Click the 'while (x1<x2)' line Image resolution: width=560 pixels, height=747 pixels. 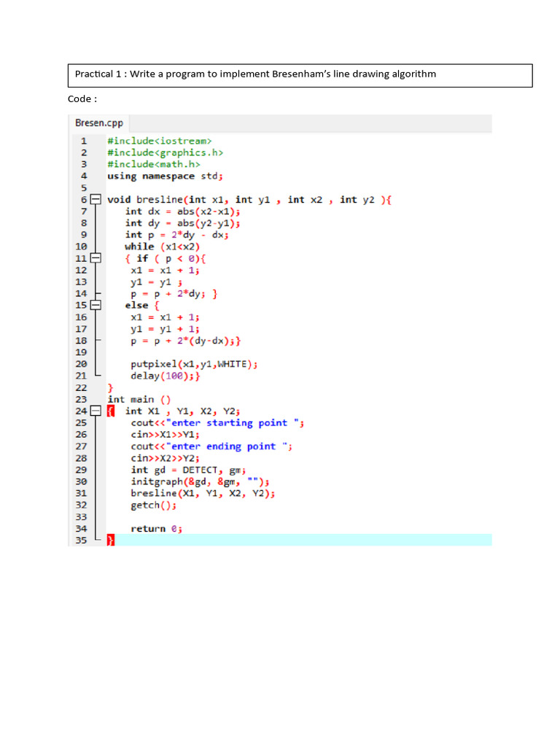163,247
